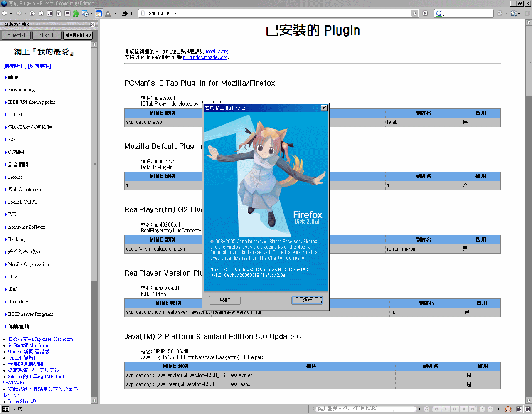Click the music note icon in status bar
532x414 pixels.
coord(426,409)
